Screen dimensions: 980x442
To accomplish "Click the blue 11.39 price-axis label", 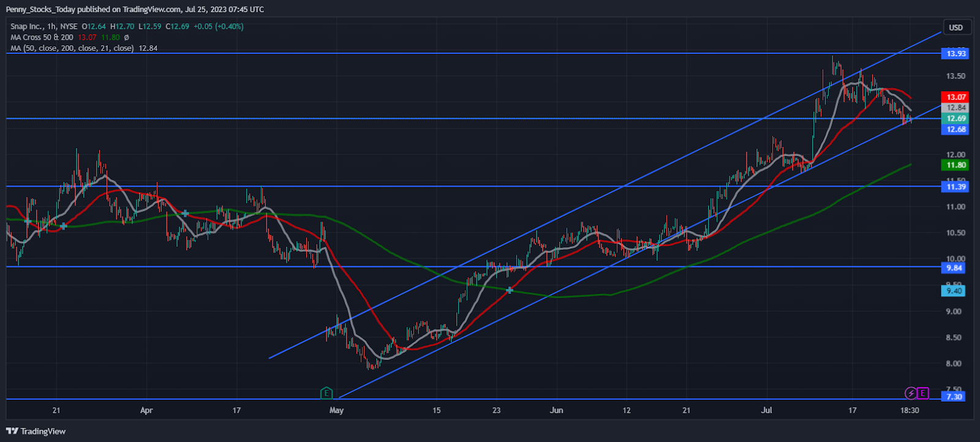I will (x=956, y=187).
